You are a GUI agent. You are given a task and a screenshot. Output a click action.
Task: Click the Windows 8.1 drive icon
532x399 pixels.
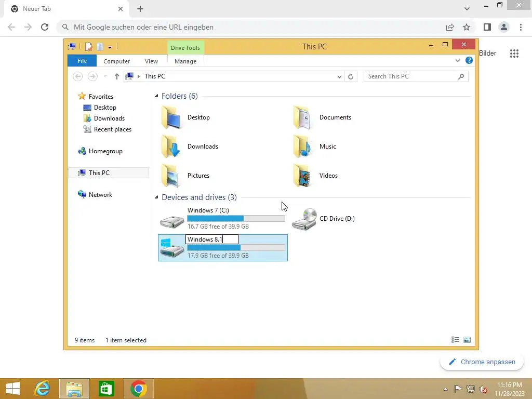pos(172,248)
